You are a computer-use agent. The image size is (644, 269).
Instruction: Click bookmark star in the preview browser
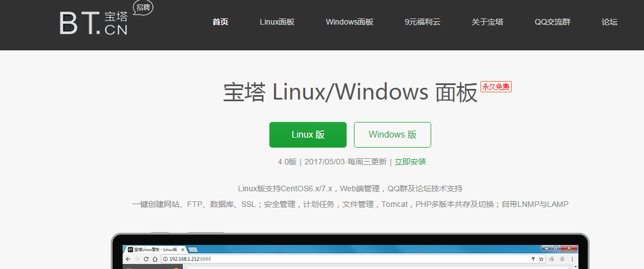[542, 259]
